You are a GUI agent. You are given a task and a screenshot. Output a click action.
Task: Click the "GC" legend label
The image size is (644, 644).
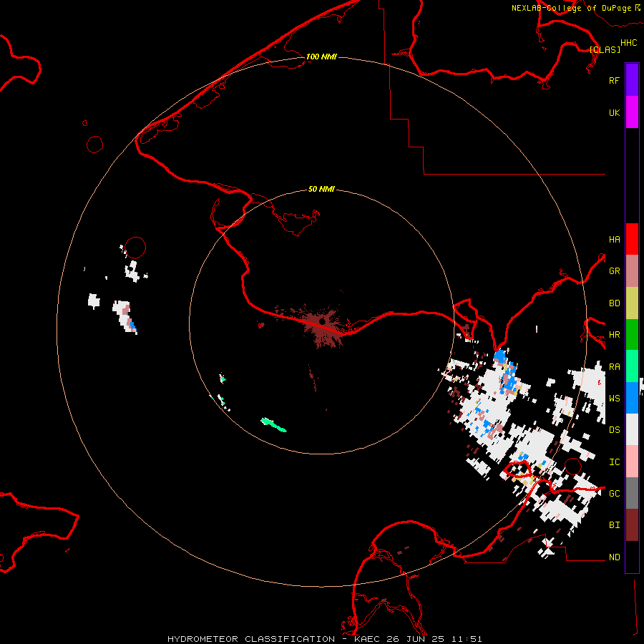pyautogui.click(x=614, y=494)
